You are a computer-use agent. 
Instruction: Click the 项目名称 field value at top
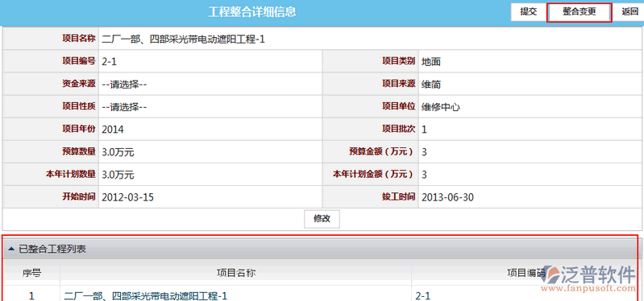pyautogui.click(x=183, y=39)
